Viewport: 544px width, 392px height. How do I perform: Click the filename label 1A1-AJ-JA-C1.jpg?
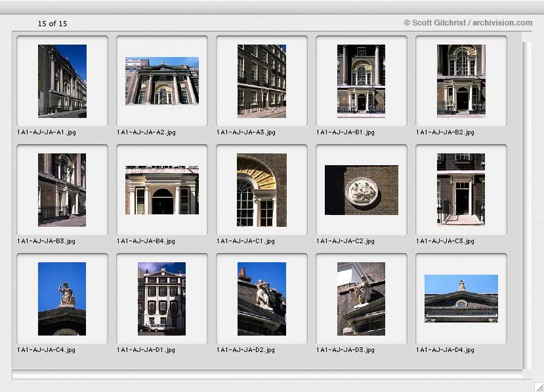click(245, 241)
